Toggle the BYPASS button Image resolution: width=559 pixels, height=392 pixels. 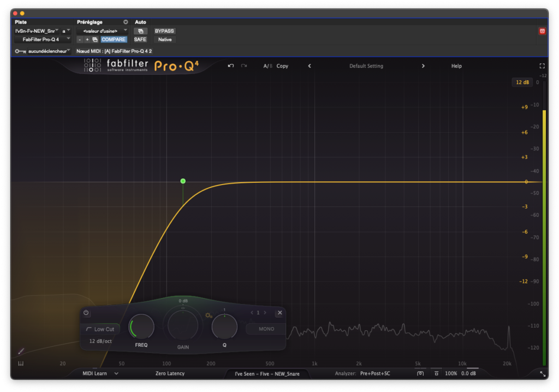(164, 31)
